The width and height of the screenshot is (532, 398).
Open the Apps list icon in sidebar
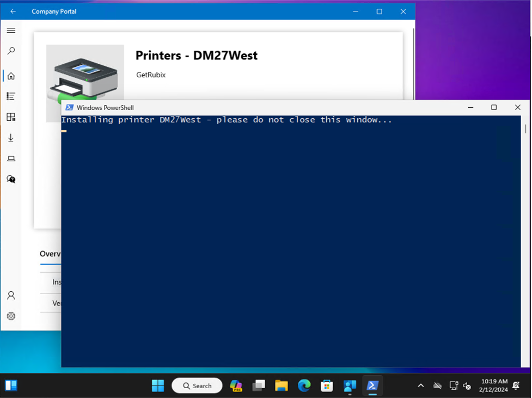click(x=11, y=96)
